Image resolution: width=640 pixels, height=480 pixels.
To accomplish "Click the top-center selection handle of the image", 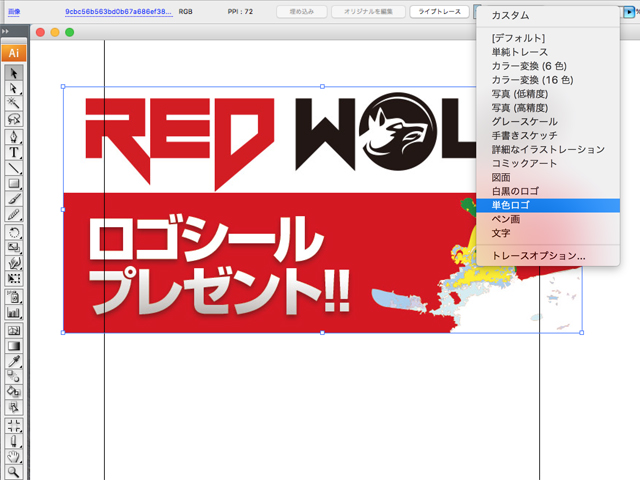I will tap(322, 87).
